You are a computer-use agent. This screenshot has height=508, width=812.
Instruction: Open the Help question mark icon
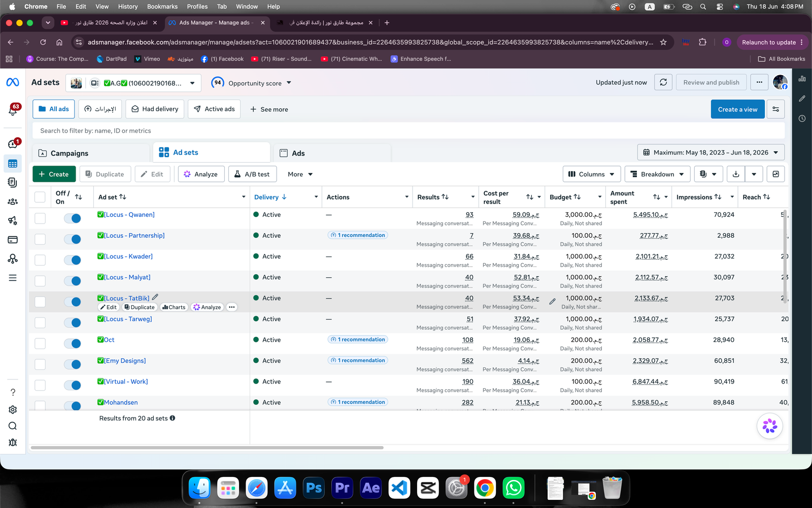pos(13,392)
